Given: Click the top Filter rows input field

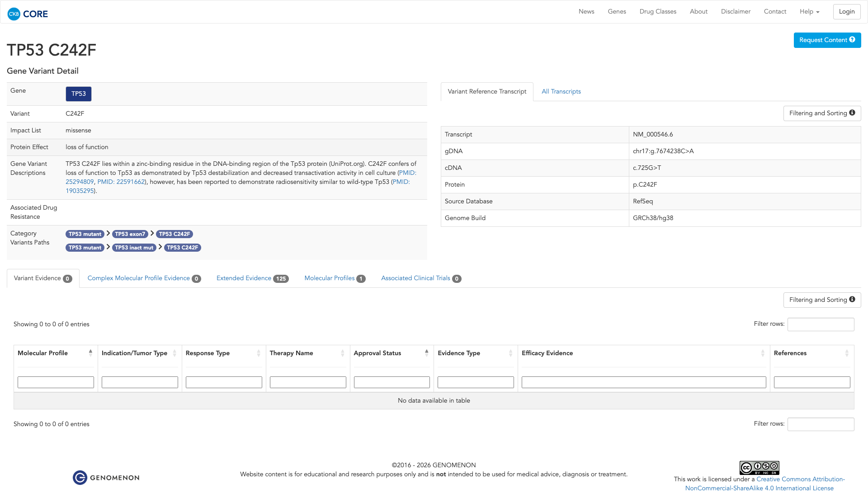Looking at the screenshot, I should coord(820,324).
